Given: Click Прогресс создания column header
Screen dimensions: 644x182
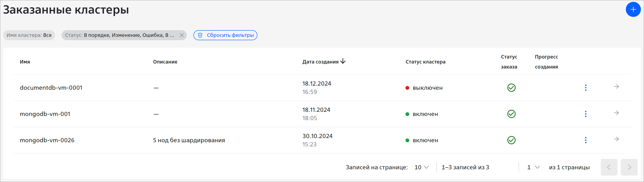Looking at the screenshot, I should pyautogui.click(x=546, y=62).
